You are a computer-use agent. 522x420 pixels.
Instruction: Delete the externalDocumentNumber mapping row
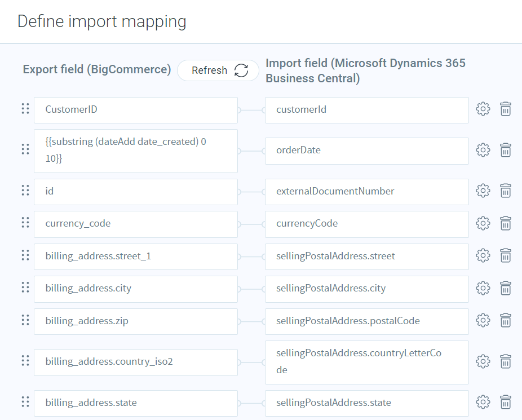pos(505,191)
